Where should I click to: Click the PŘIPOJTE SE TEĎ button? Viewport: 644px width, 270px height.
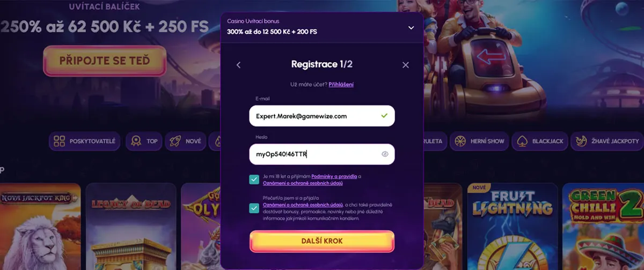(x=105, y=61)
